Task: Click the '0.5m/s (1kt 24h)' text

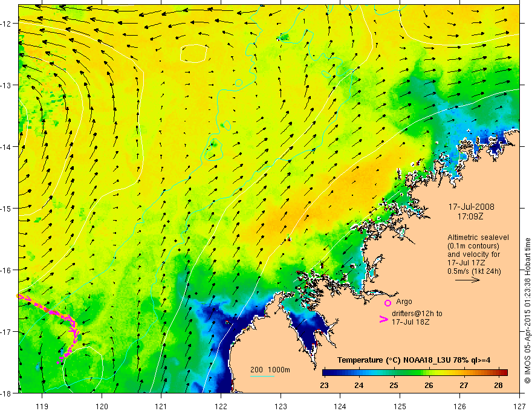Action: [x=474, y=271]
